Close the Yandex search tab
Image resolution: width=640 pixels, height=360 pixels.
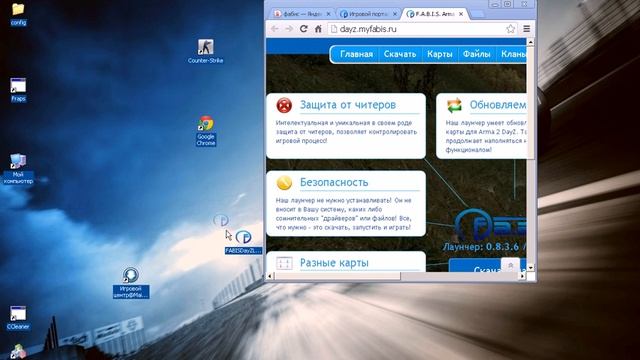point(329,14)
